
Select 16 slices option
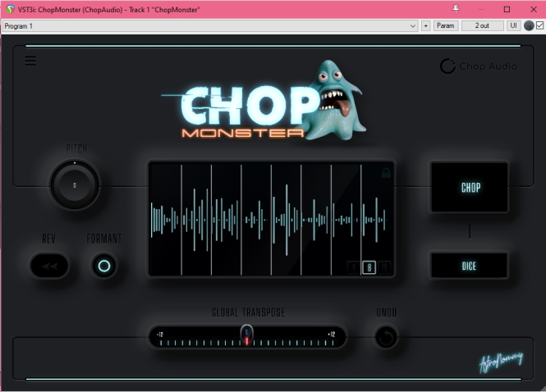point(384,267)
